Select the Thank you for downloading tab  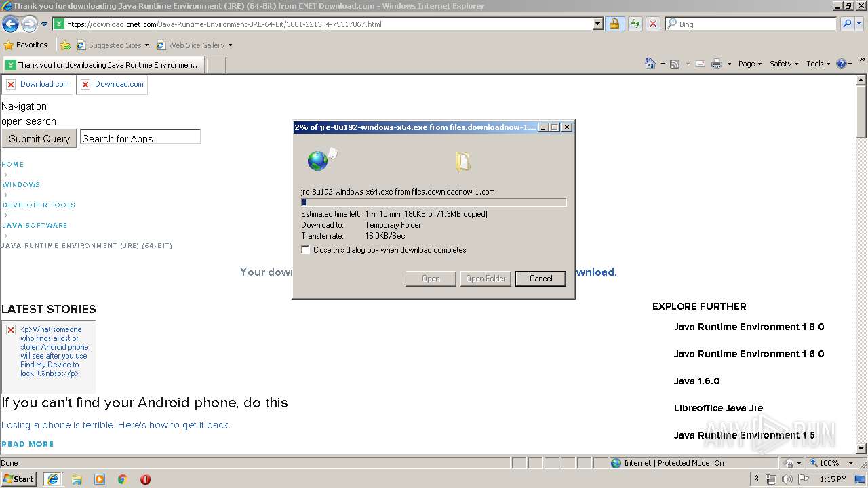click(103, 65)
